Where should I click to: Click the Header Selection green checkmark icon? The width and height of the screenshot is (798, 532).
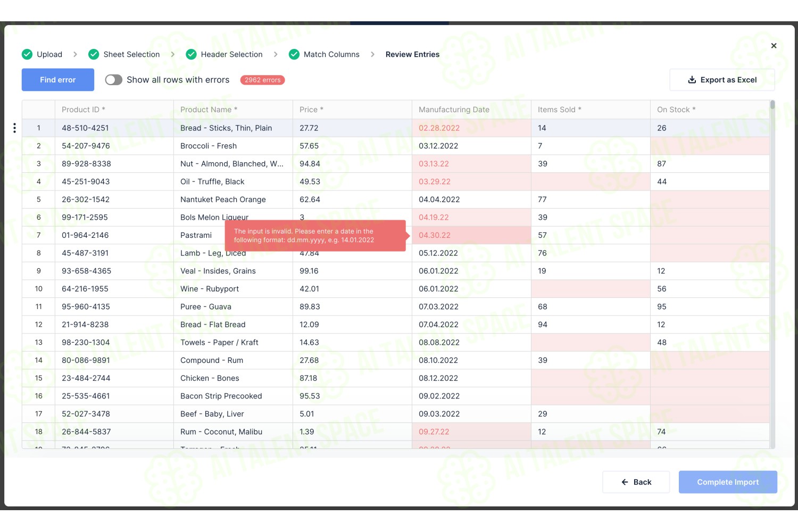click(x=191, y=54)
